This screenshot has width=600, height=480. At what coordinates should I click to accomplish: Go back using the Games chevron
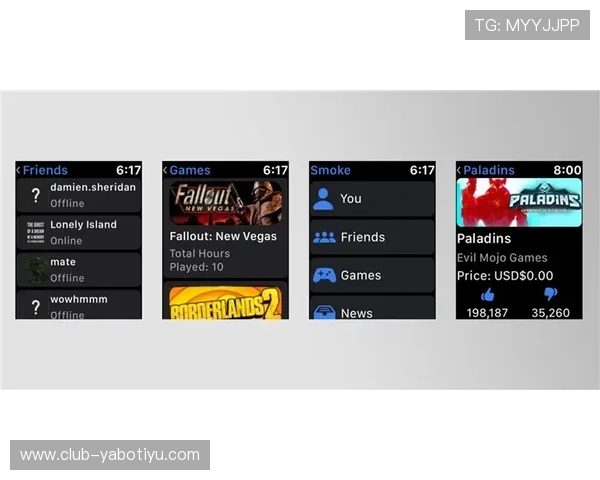[166, 170]
